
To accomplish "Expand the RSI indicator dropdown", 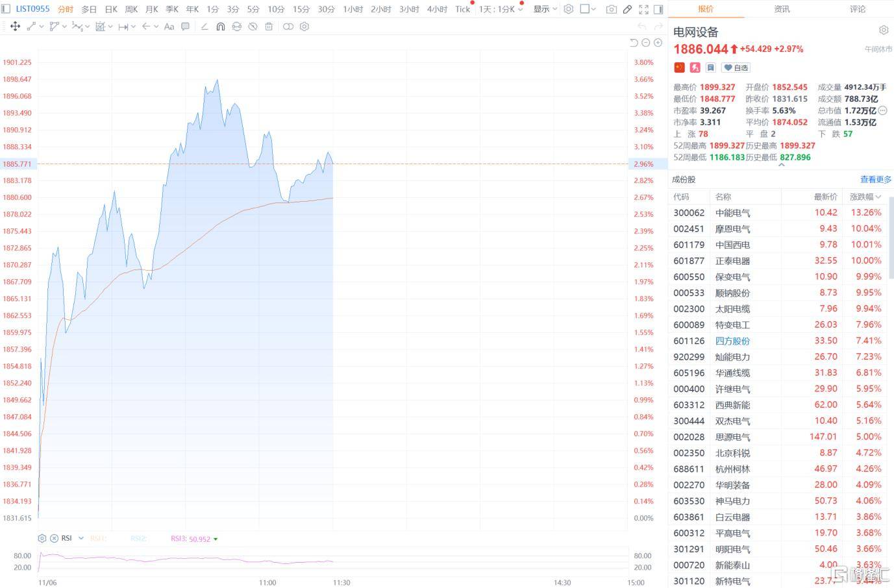I will coord(81,538).
